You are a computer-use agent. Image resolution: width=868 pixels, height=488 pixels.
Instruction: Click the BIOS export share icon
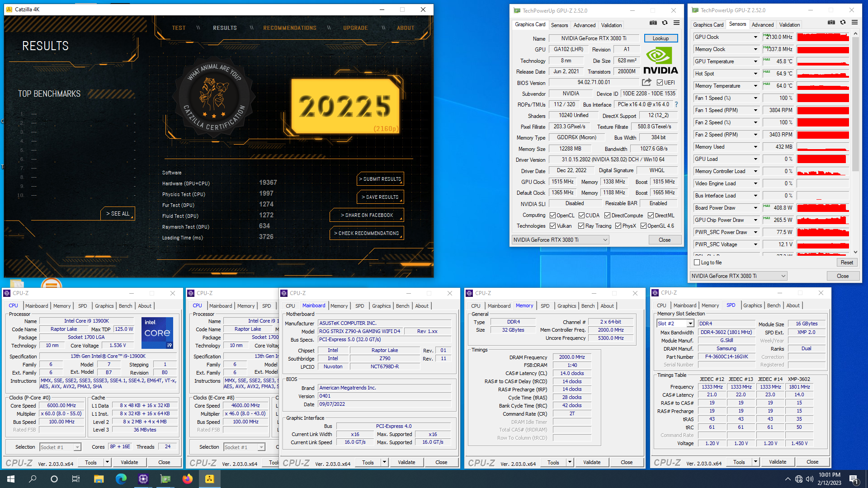646,82
